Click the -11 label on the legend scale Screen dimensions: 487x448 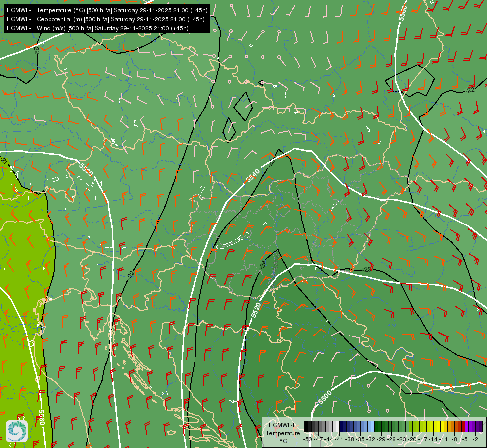point(444,439)
